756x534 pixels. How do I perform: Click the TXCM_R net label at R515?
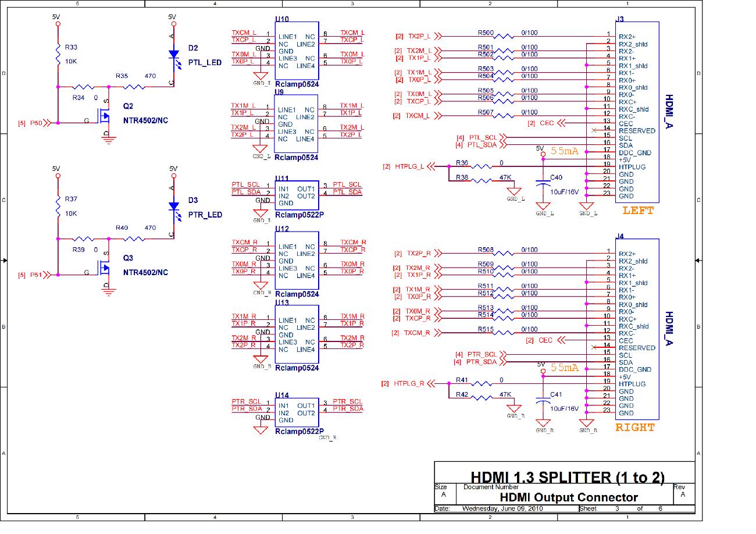(x=418, y=333)
